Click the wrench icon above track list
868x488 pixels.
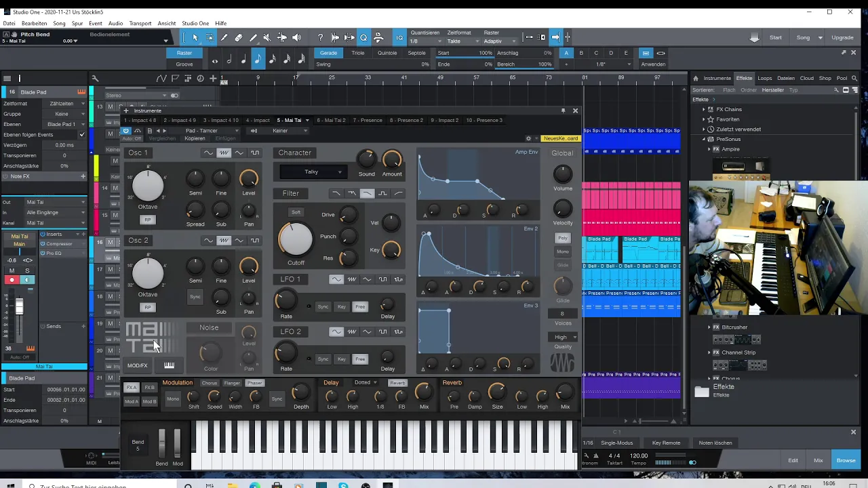pos(95,79)
